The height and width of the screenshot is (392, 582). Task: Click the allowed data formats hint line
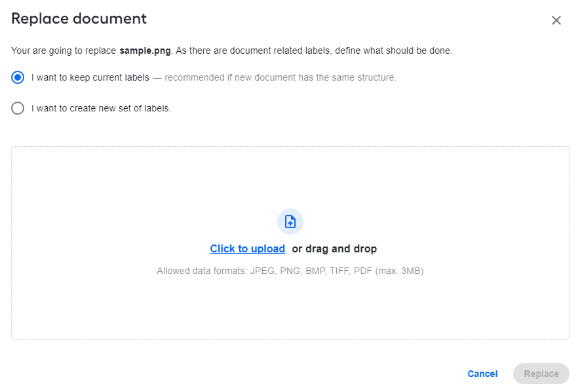[290, 271]
